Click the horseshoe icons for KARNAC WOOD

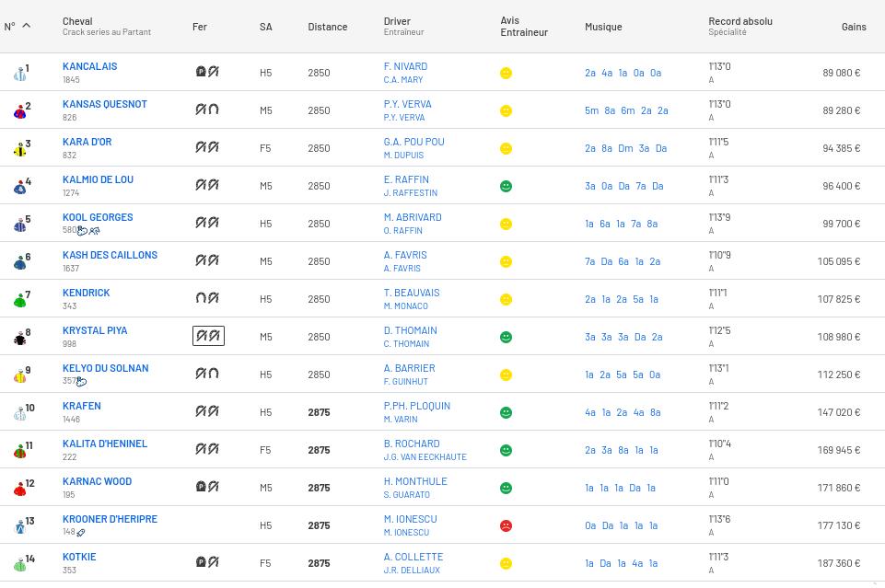pos(208,487)
